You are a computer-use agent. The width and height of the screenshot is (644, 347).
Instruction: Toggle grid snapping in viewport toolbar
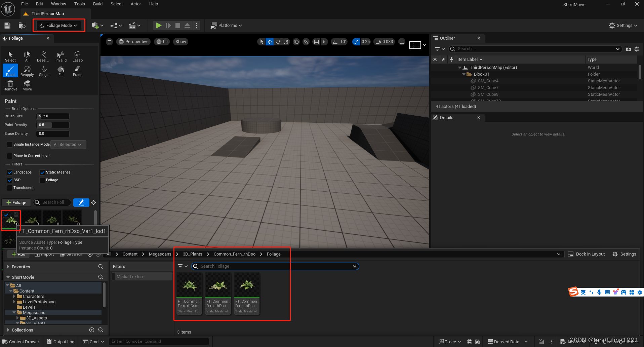(x=316, y=42)
